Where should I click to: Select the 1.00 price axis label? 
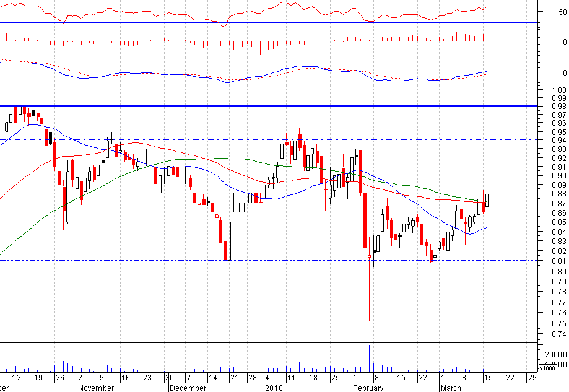pyautogui.click(x=559, y=90)
